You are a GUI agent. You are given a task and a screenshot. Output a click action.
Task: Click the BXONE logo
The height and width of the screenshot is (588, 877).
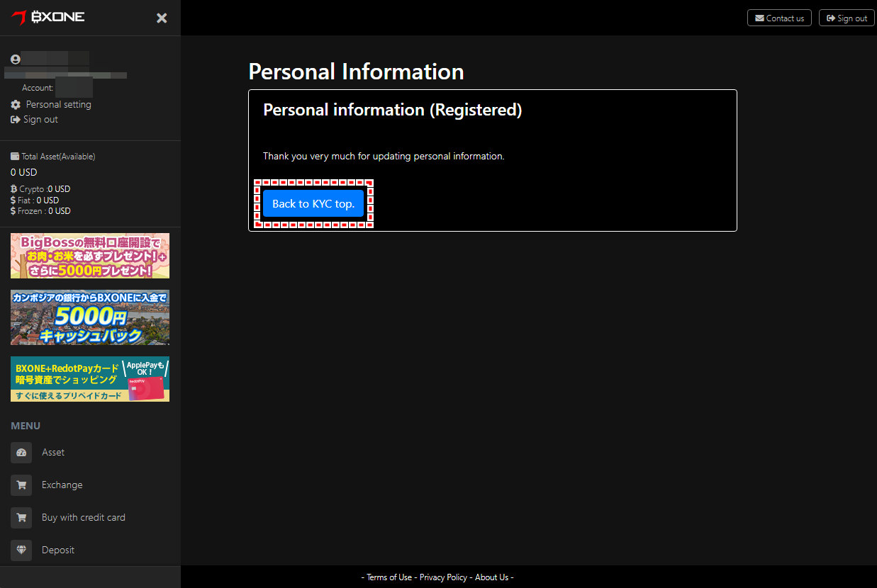click(x=48, y=17)
